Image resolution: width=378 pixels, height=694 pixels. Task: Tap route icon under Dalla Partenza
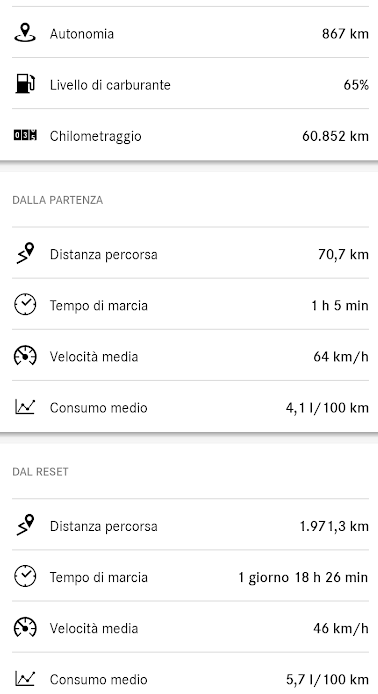click(25, 254)
